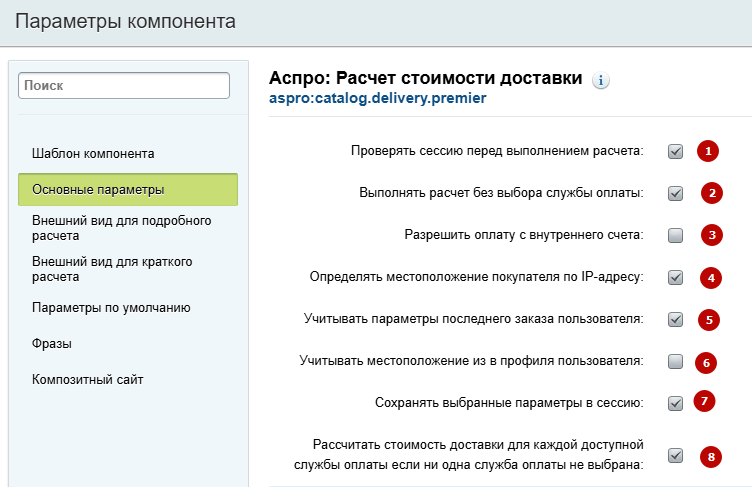This screenshot has width=752, height=487.
Task: Open Шаблон компонента section
Action: pyautogui.click(x=93, y=154)
